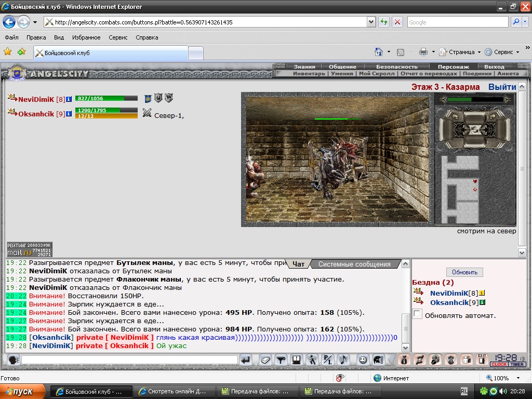Click the funnel filter icon in chat toolbar

pyautogui.click(x=281, y=360)
